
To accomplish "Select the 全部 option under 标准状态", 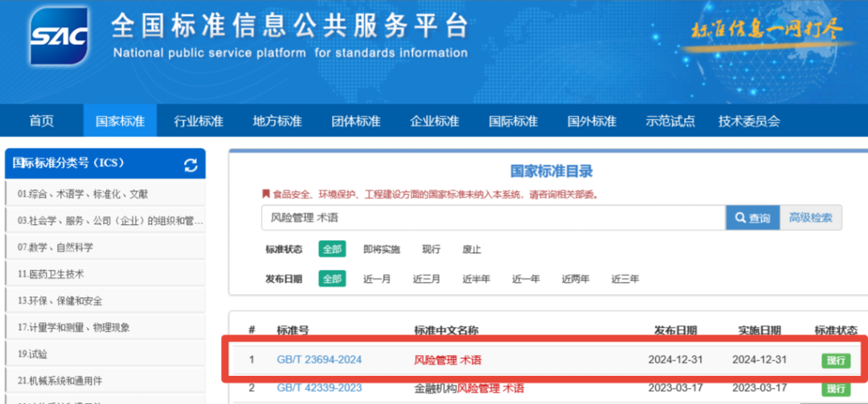I will point(332,249).
